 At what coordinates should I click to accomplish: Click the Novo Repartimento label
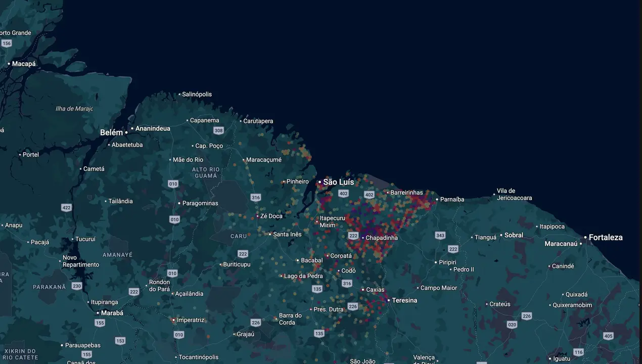pyautogui.click(x=81, y=261)
